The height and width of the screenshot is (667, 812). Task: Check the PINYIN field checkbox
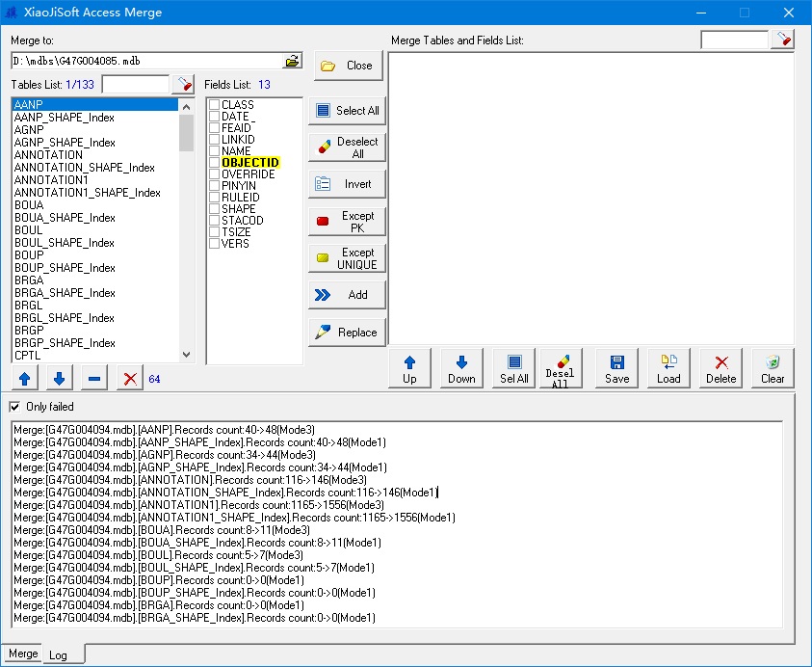click(x=214, y=185)
